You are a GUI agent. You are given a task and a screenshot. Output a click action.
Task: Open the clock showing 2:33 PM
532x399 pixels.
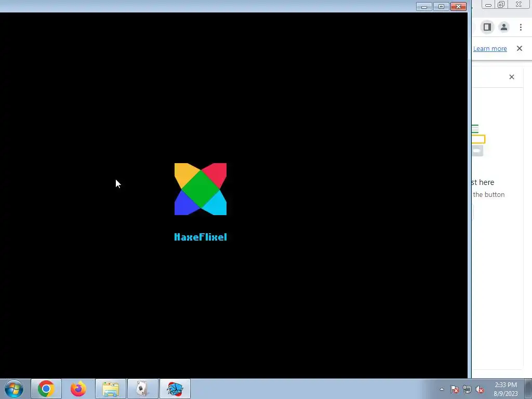click(506, 389)
